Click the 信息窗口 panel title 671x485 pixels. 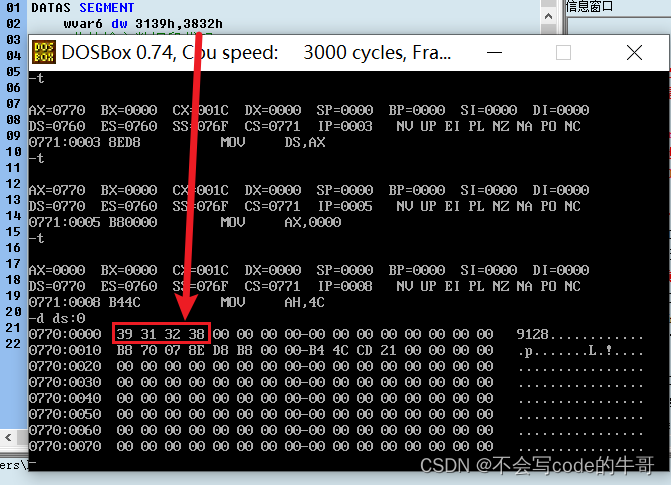[590, 6]
